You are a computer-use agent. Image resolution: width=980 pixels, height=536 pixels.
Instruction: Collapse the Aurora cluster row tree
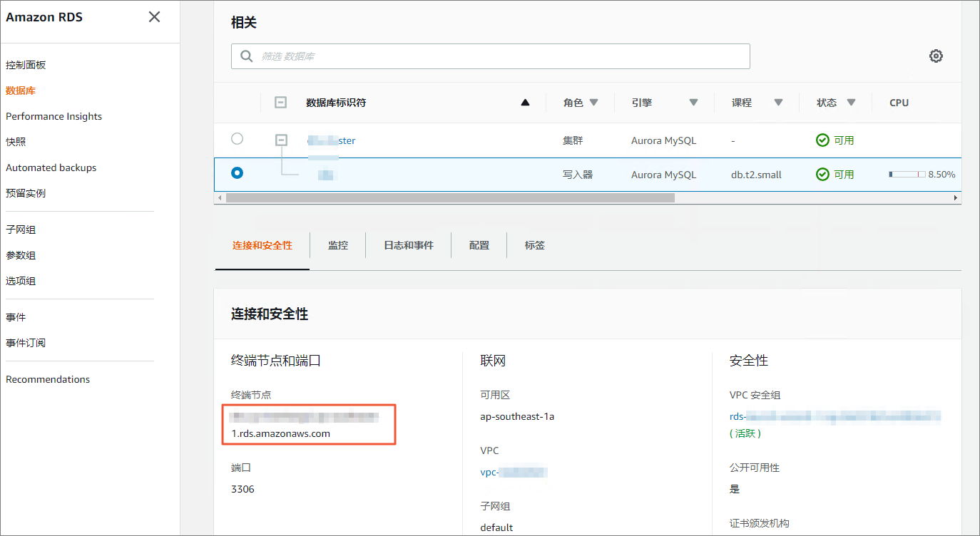tap(281, 140)
